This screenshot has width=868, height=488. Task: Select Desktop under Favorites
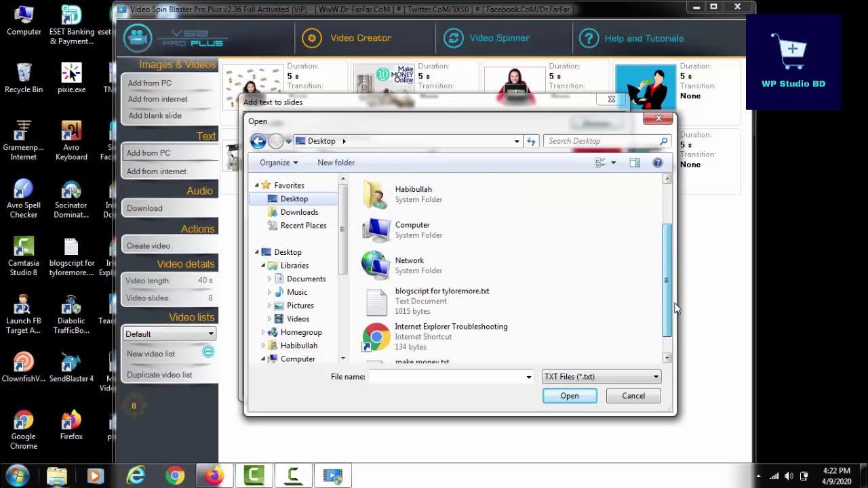coord(294,199)
